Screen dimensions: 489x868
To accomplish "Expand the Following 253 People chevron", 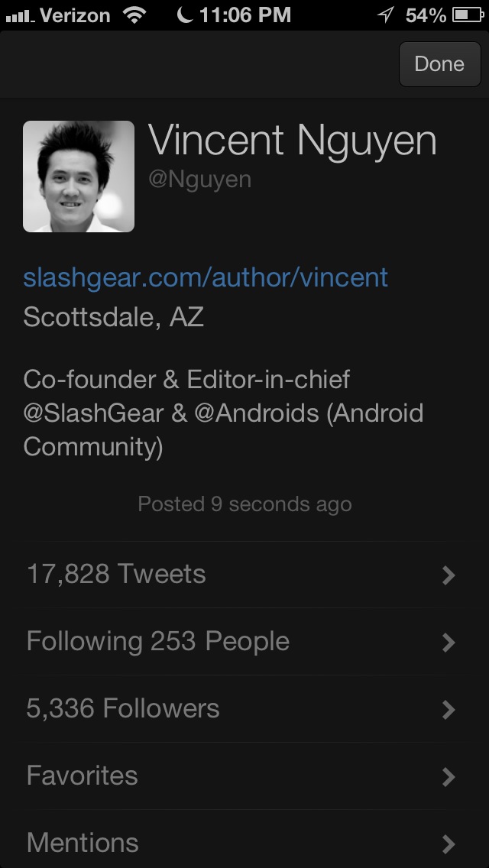I will (449, 643).
